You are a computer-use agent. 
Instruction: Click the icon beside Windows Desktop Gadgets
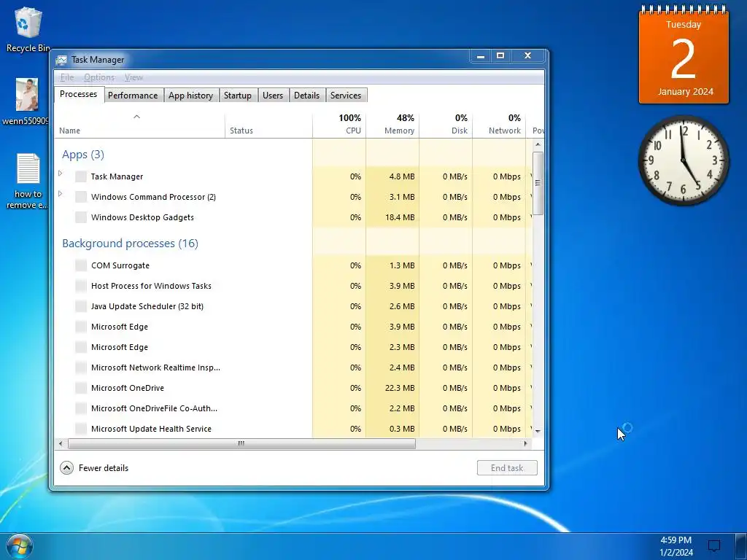tap(81, 217)
